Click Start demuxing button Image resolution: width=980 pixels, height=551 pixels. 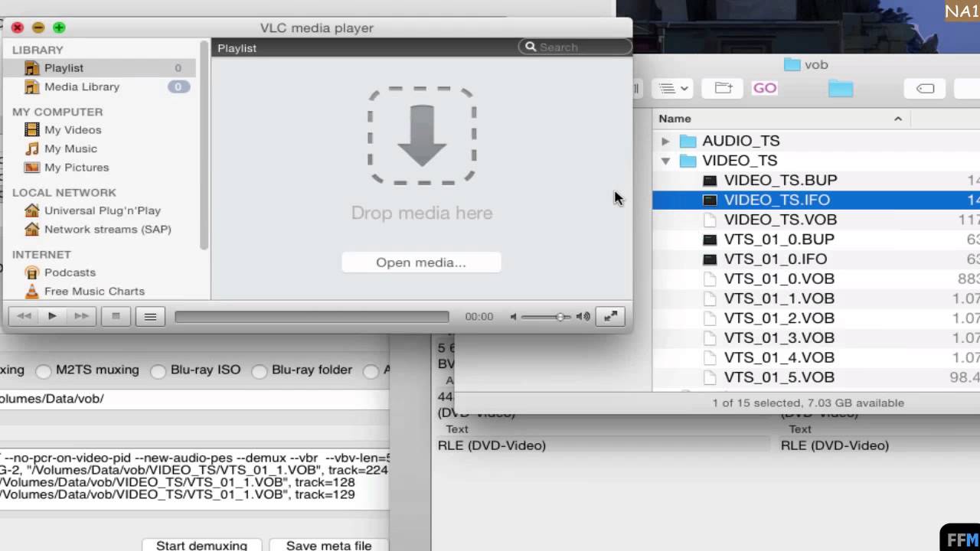pos(201,545)
